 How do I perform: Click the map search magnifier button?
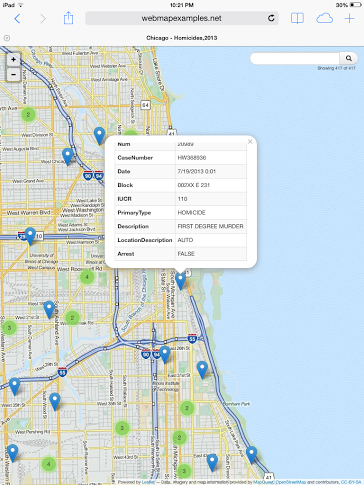tap(349, 58)
